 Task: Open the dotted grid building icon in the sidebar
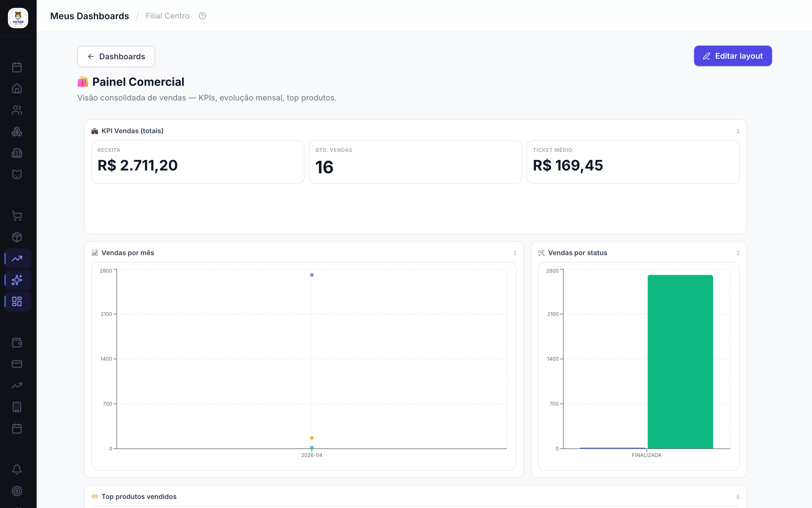click(17, 407)
